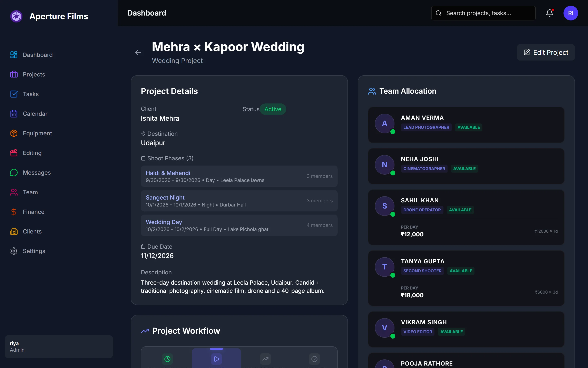
Task: Click Tanya Gupta's T avatar
Action: 384,267
